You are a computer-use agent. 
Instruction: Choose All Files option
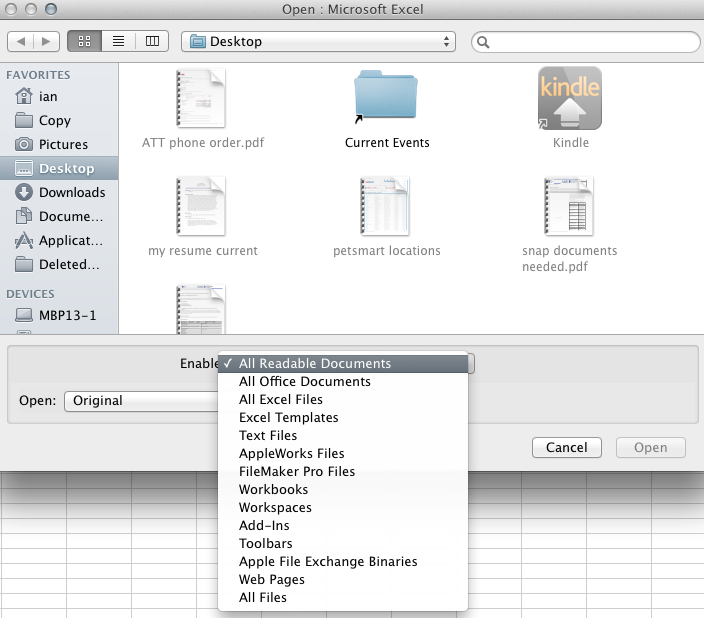343,597
